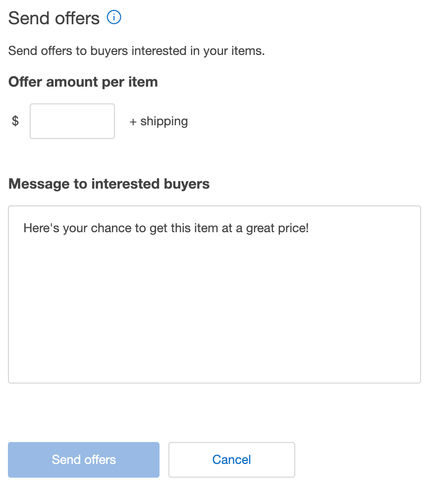Click the plus shipping label

pyautogui.click(x=158, y=121)
